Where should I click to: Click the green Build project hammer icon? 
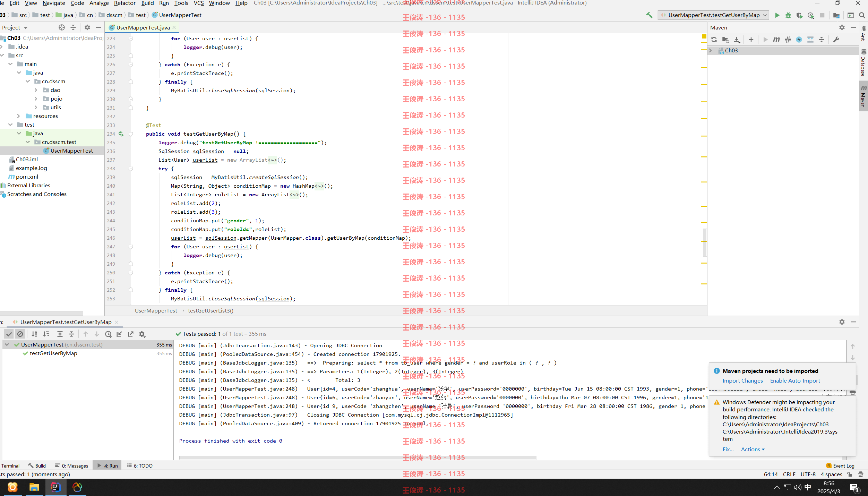tap(649, 15)
